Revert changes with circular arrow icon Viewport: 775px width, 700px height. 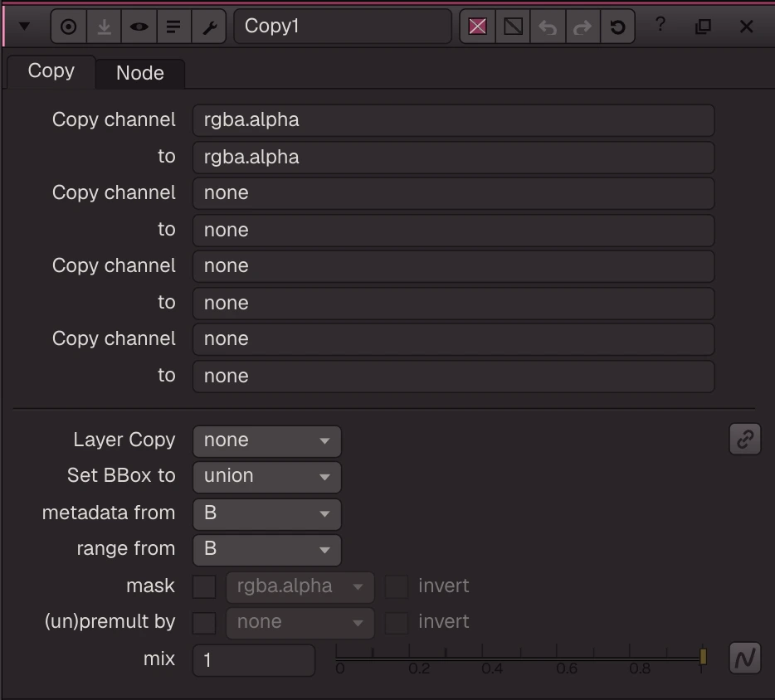click(617, 27)
